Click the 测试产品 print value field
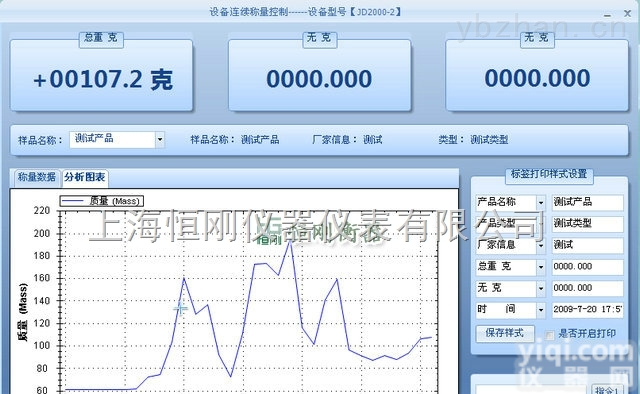 587,203
